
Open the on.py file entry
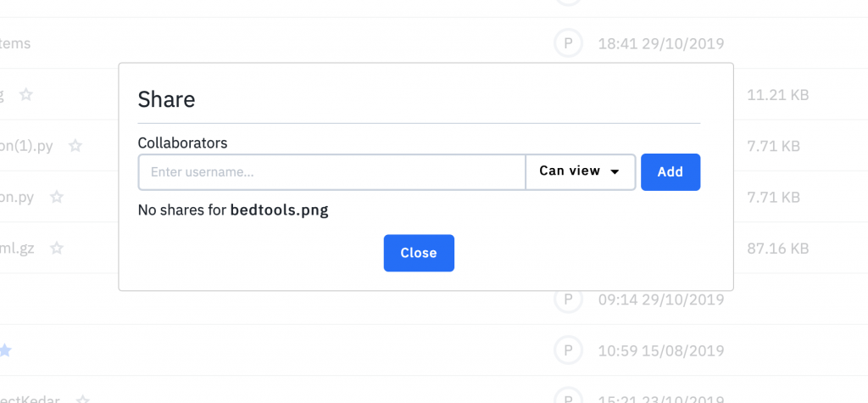coord(17,197)
